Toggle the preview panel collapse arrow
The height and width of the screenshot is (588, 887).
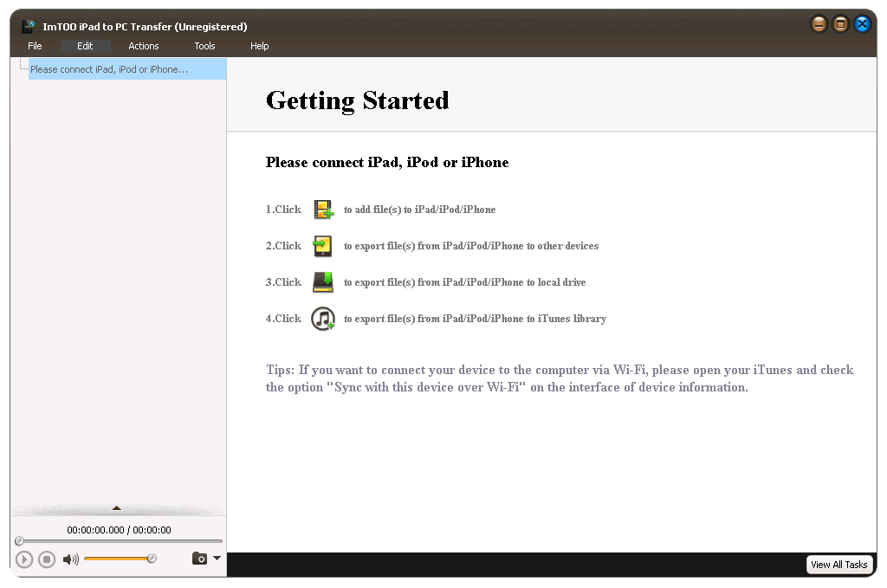pos(117,509)
